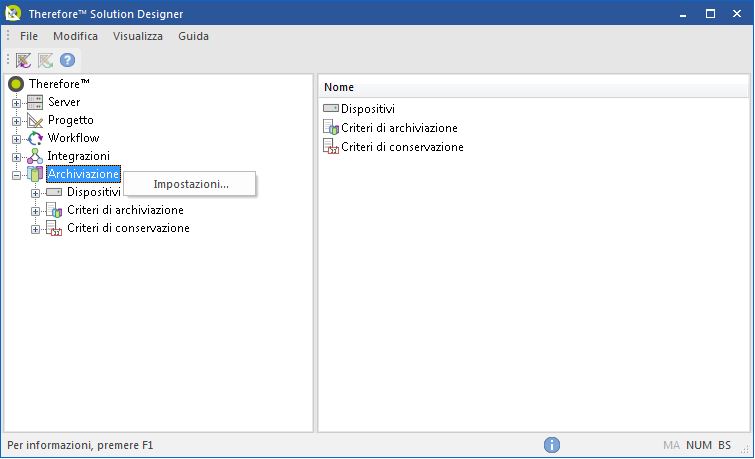Click the toolbar grip handle
Viewport: 755px width, 459px height.
(8, 60)
